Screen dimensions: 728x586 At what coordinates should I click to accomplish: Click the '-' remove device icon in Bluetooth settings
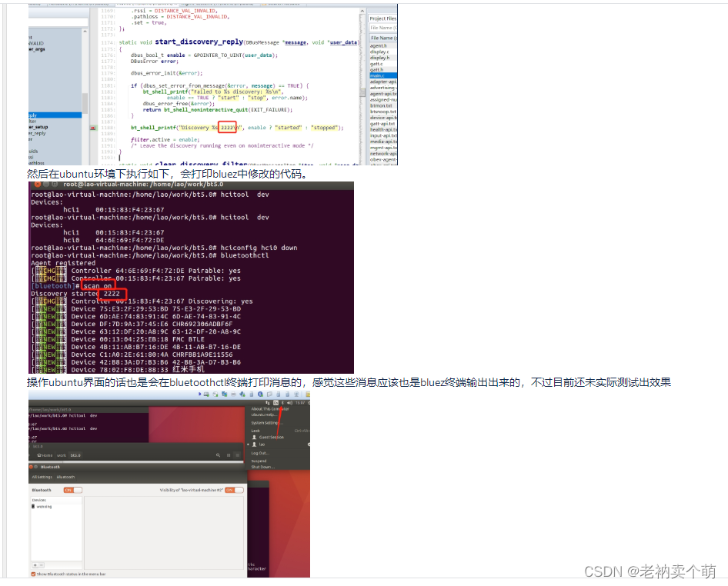42,565
